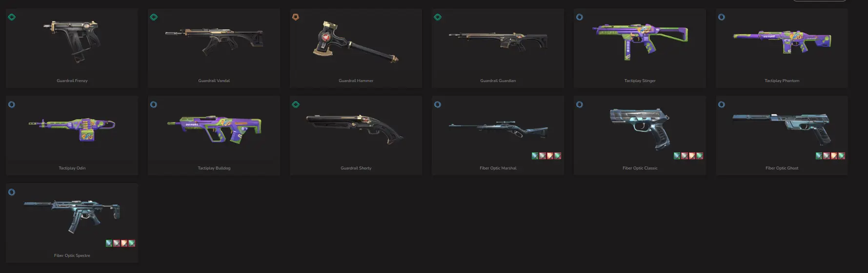Click the tier icon on Tactiplay Phantom card
Viewport: 868px width, 273px height.
722,17
